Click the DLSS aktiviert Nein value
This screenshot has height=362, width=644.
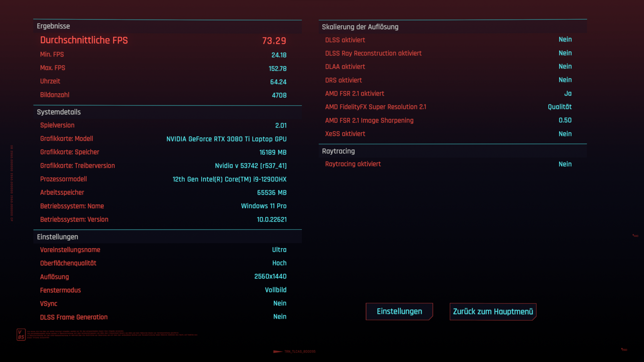click(x=565, y=40)
